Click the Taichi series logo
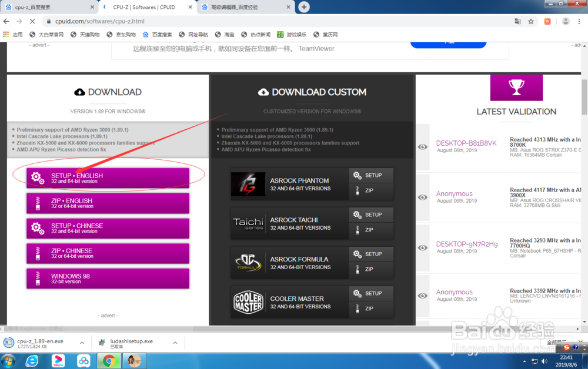The width and height of the screenshot is (588, 369). pos(248,224)
